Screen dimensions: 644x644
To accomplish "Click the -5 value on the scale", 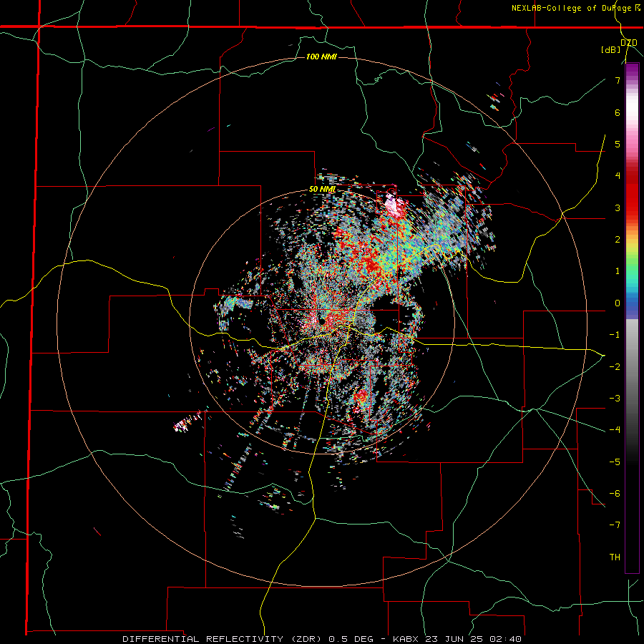I will (615, 462).
